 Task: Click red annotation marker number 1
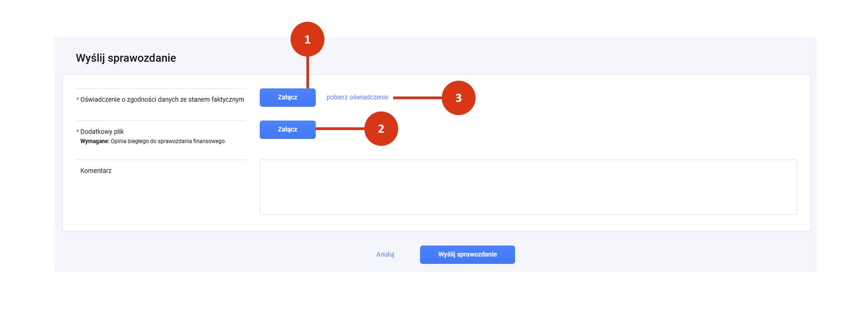coord(307,39)
